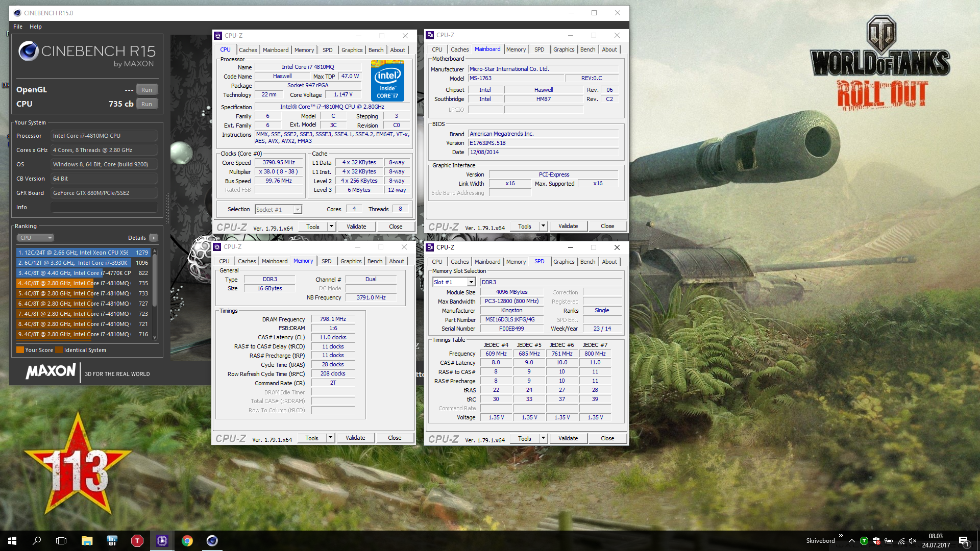Open taskbar search magnifier
The width and height of the screenshot is (980, 551).
tap(37, 541)
